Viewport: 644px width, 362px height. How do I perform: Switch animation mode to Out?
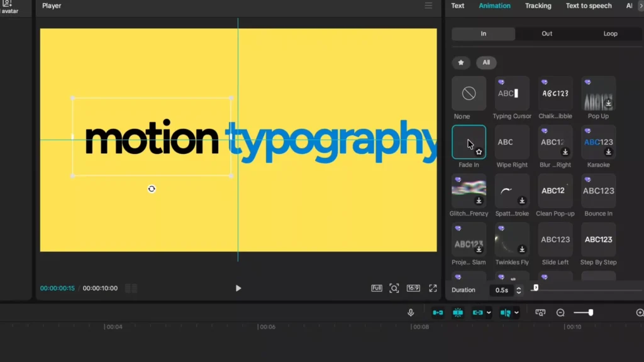pos(547,33)
